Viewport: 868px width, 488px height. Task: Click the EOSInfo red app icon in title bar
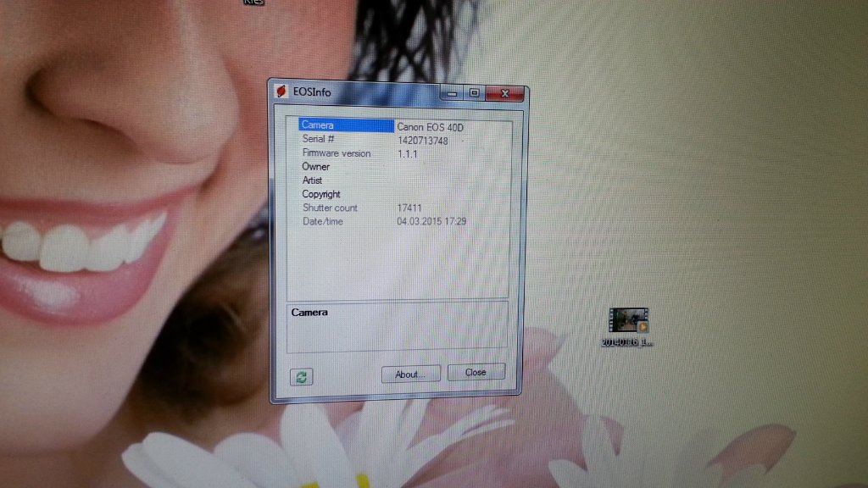click(281, 91)
